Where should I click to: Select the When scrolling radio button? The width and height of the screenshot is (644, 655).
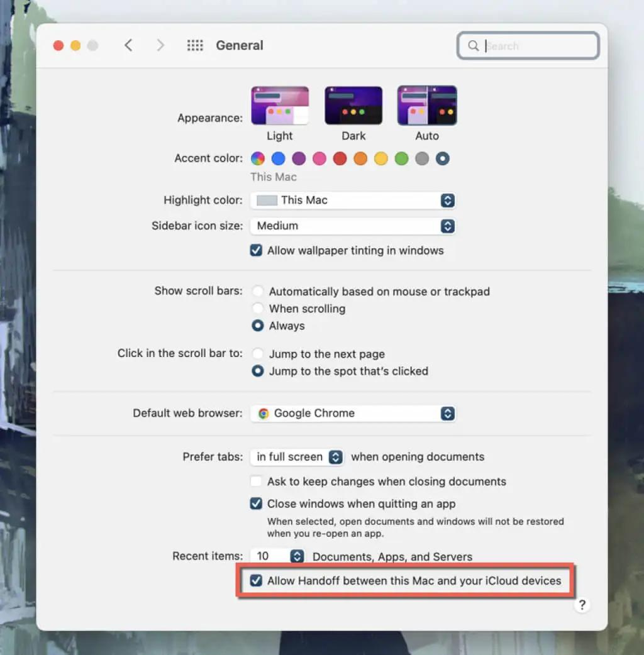pyautogui.click(x=257, y=309)
